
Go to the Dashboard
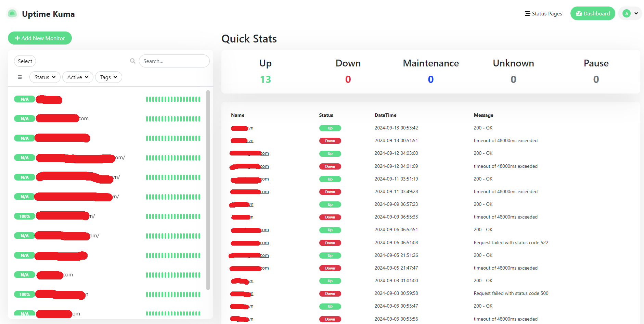click(593, 13)
